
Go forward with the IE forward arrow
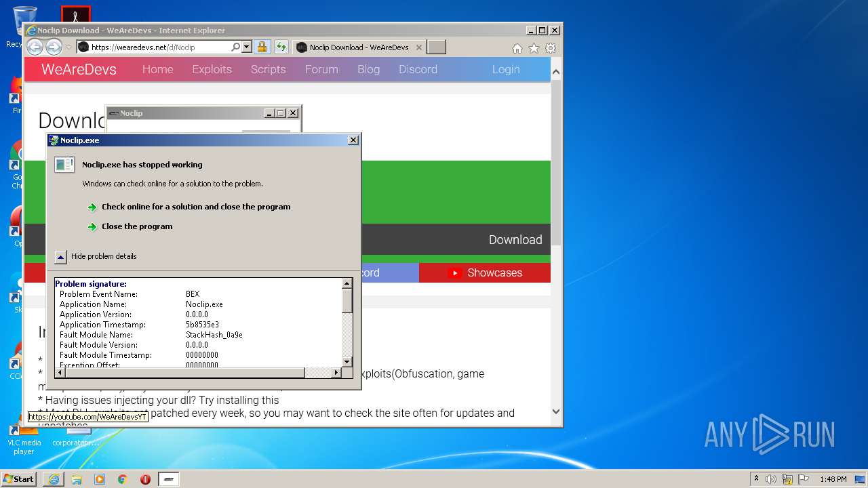pos(54,47)
